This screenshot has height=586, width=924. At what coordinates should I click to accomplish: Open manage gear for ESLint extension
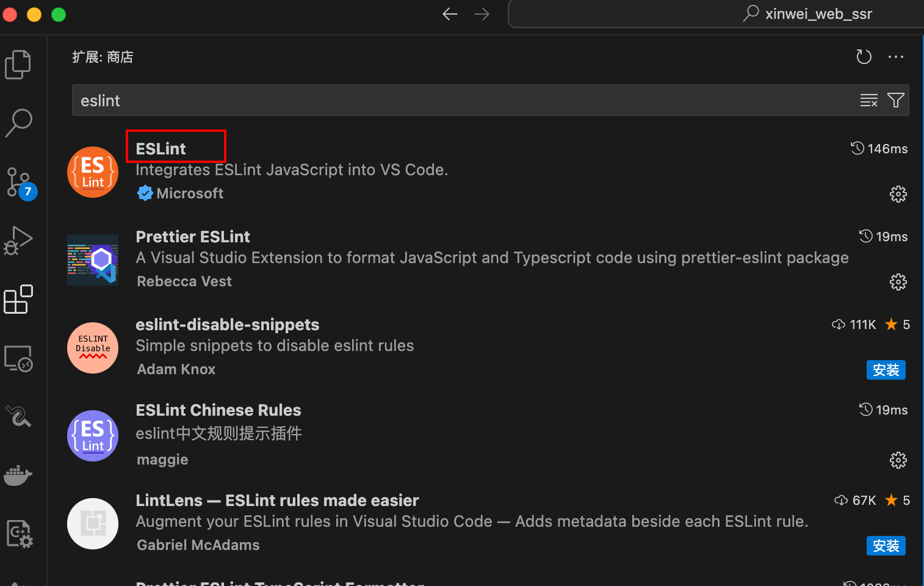coord(898,194)
